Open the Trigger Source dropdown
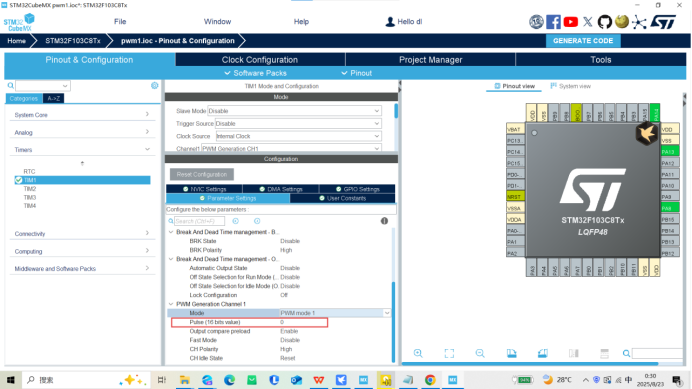The width and height of the screenshot is (692, 389). [298, 124]
